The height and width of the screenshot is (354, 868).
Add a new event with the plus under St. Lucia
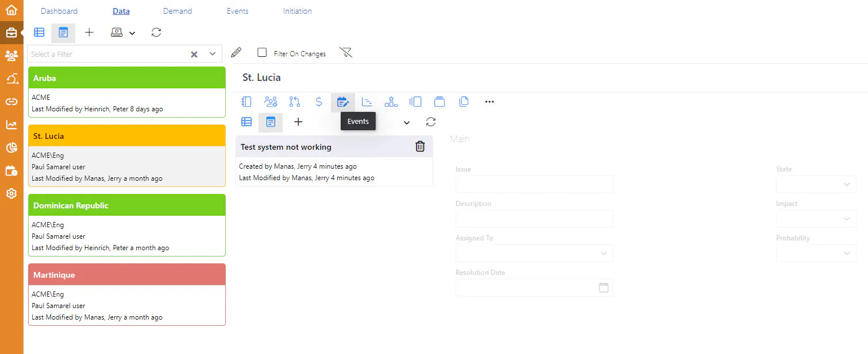298,122
